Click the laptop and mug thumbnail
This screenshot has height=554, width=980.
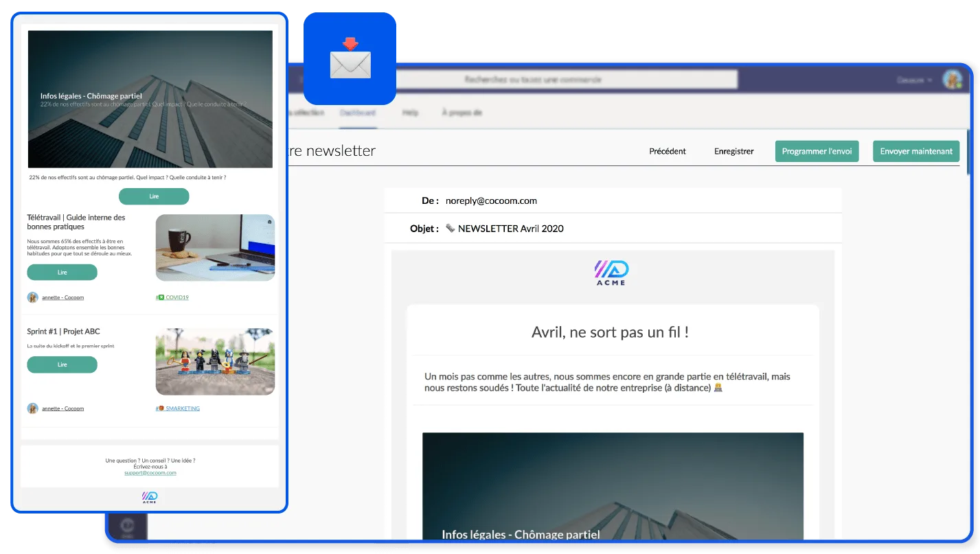click(215, 247)
